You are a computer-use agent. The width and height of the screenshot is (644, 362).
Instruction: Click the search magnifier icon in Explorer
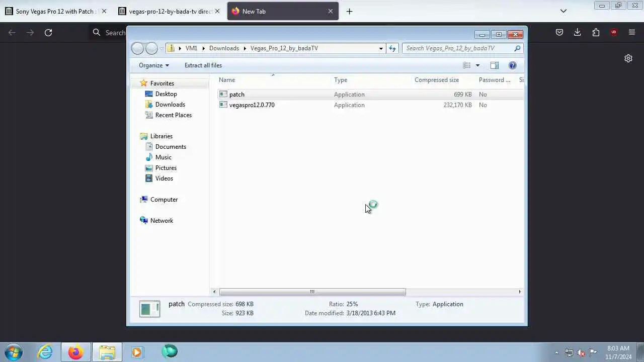[517, 48]
